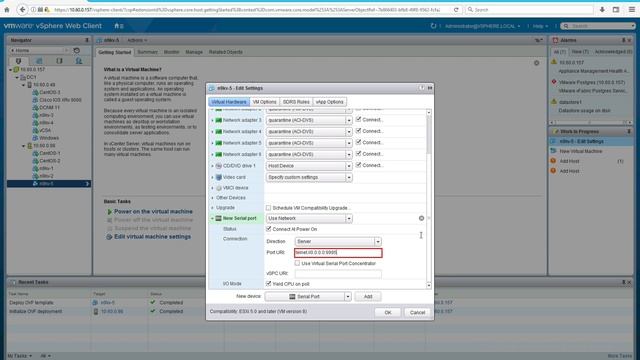Click the Navigator history icon beside Home
640x360 pixels.
tap(76, 50)
